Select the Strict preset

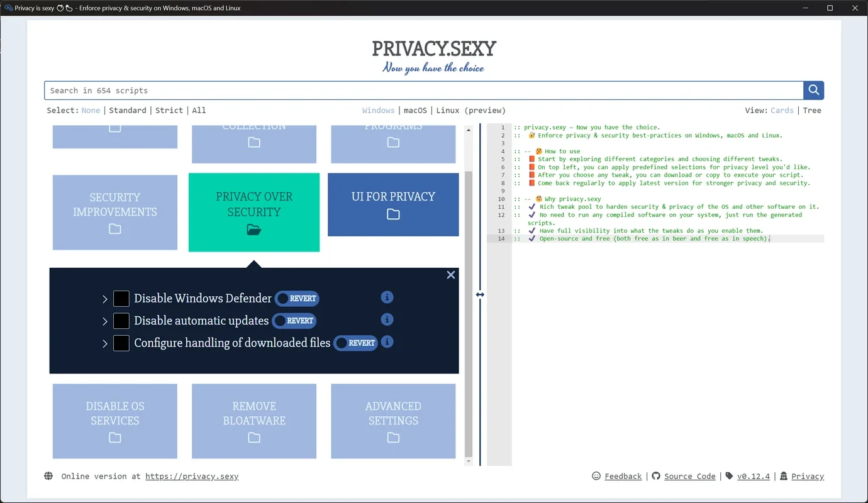pos(169,110)
